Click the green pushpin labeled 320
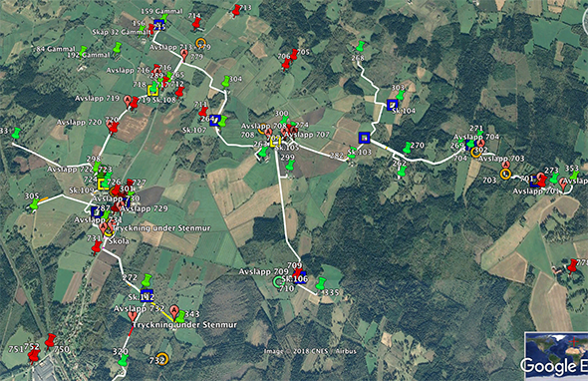 coord(123,360)
